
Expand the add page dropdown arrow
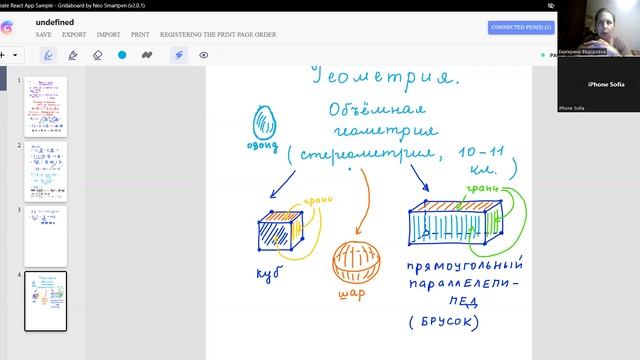click(x=15, y=55)
